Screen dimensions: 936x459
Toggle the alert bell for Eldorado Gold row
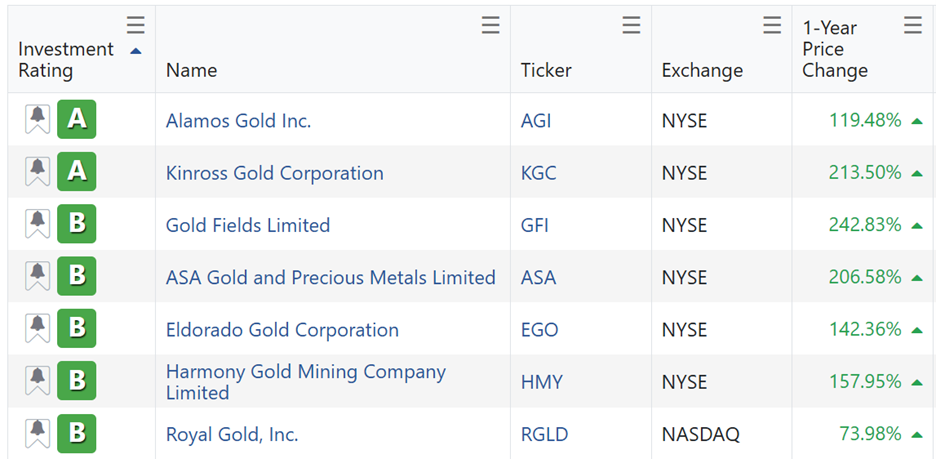click(38, 329)
